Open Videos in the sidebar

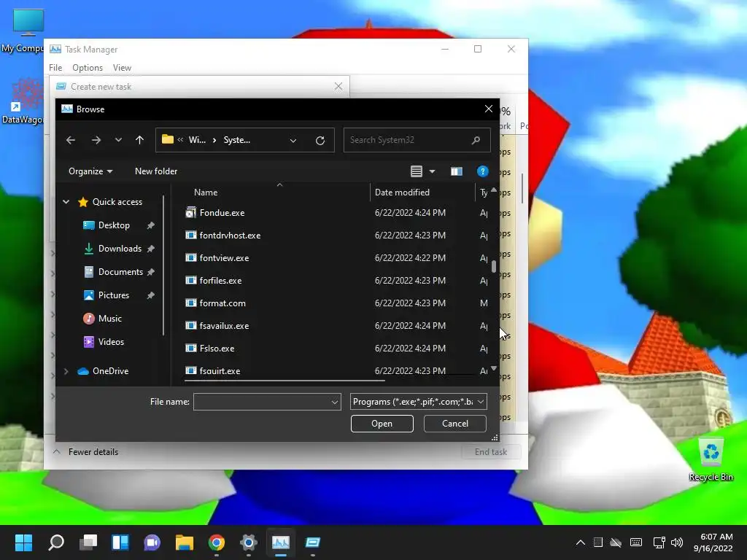pyautogui.click(x=111, y=342)
